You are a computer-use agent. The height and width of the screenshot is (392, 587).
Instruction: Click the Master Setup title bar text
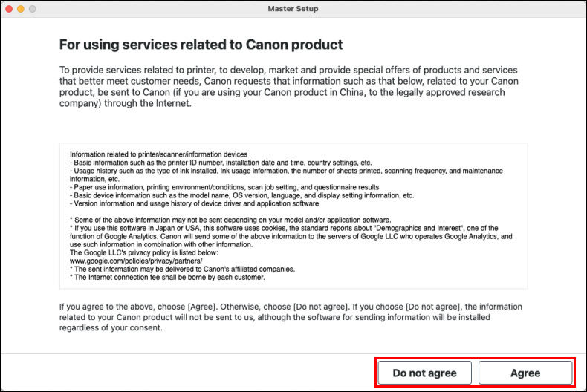click(293, 9)
